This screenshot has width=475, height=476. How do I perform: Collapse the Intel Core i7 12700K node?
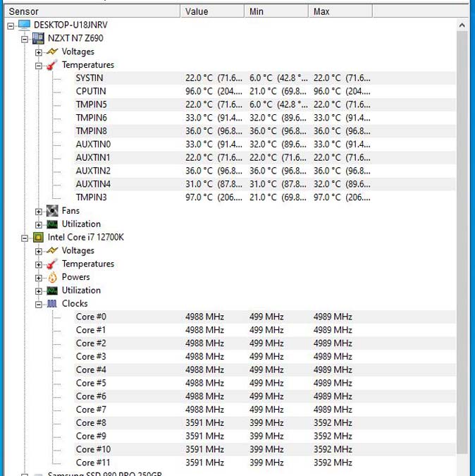(x=25, y=238)
